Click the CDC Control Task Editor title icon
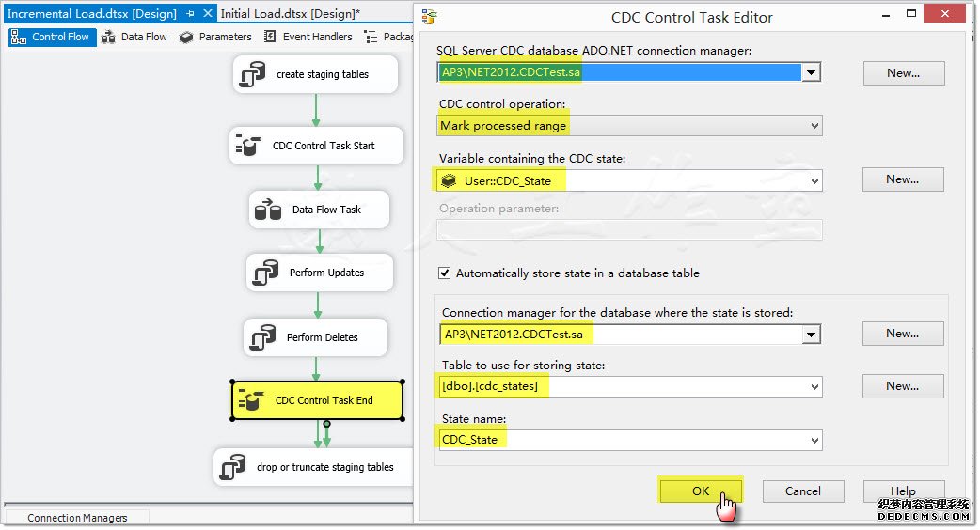 430,17
